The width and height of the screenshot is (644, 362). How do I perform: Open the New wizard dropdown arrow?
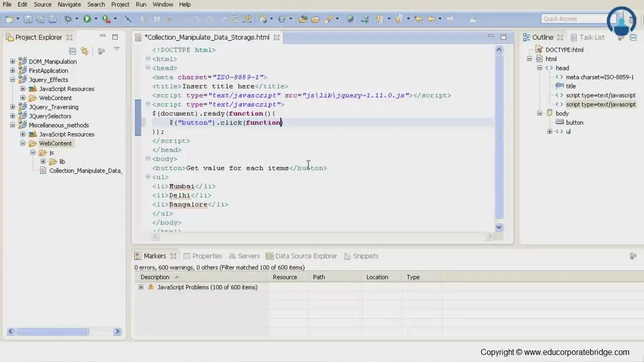(x=18, y=19)
